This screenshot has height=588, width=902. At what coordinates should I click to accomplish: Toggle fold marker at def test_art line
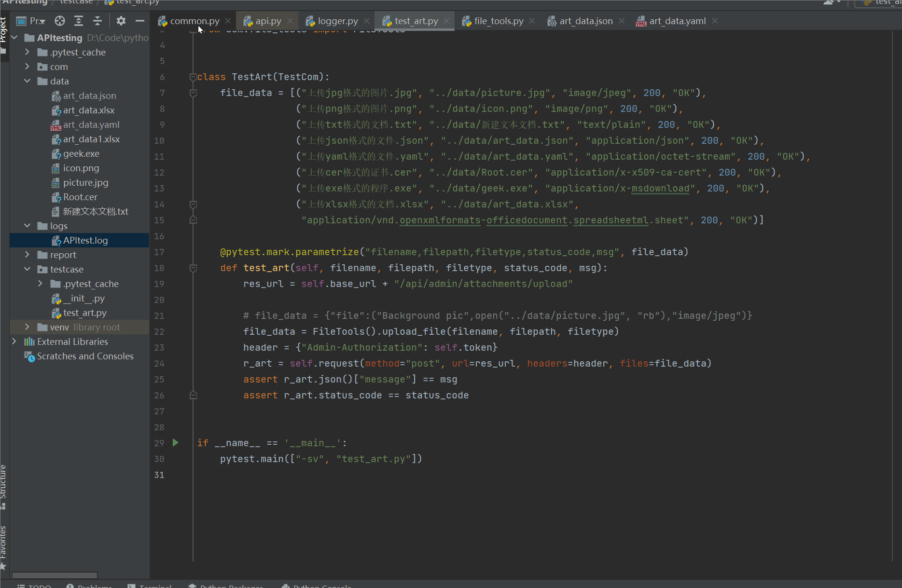tap(193, 268)
